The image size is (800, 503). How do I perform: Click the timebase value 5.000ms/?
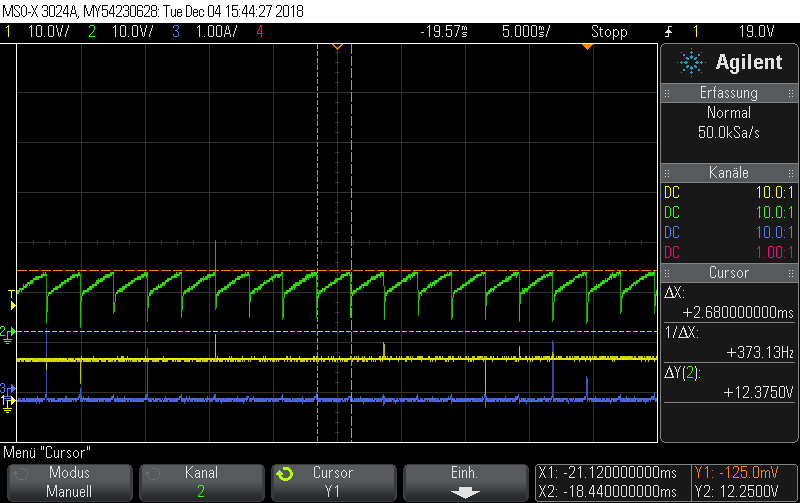[526, 32]
